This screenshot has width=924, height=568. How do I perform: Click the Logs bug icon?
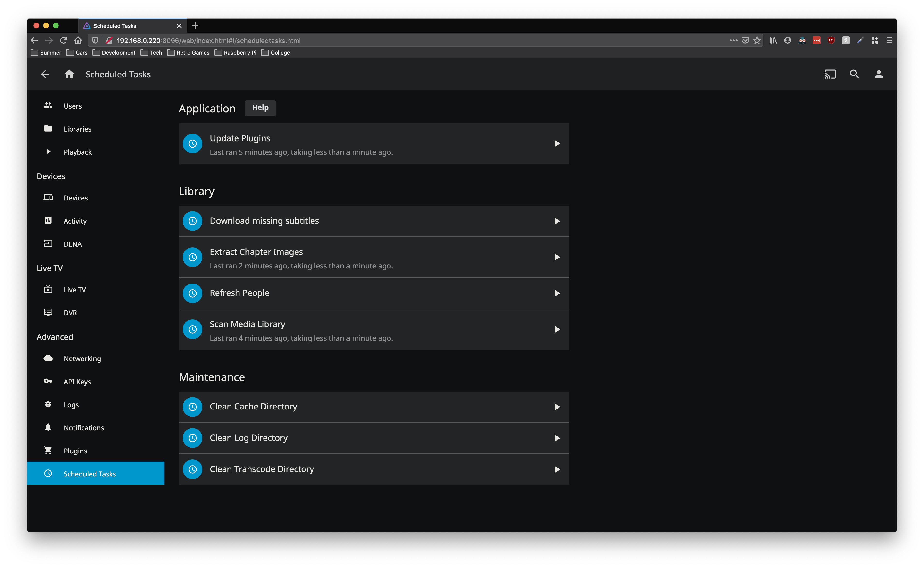48,404
